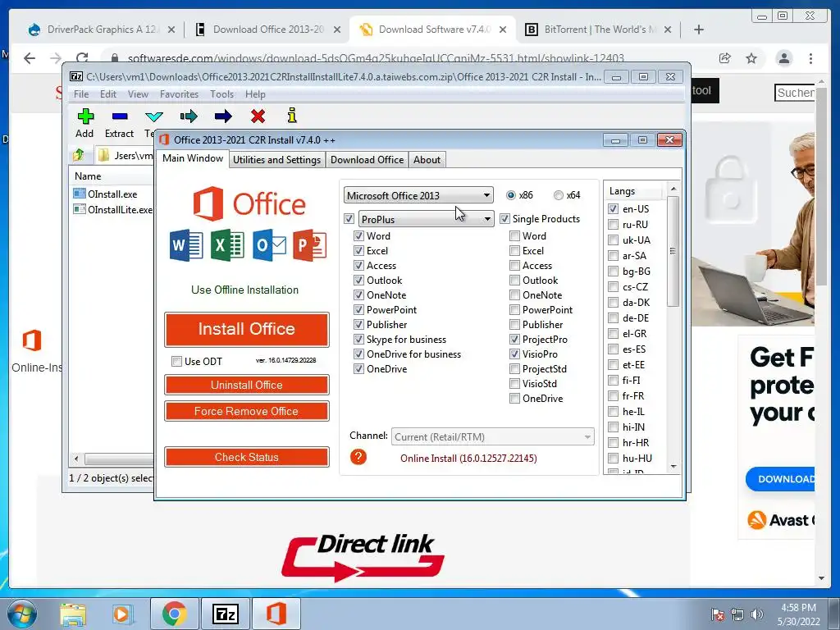Click the Action Center flag icon
Image resolution: width=840 pixels, height=630 pixels.
point(717,614)
